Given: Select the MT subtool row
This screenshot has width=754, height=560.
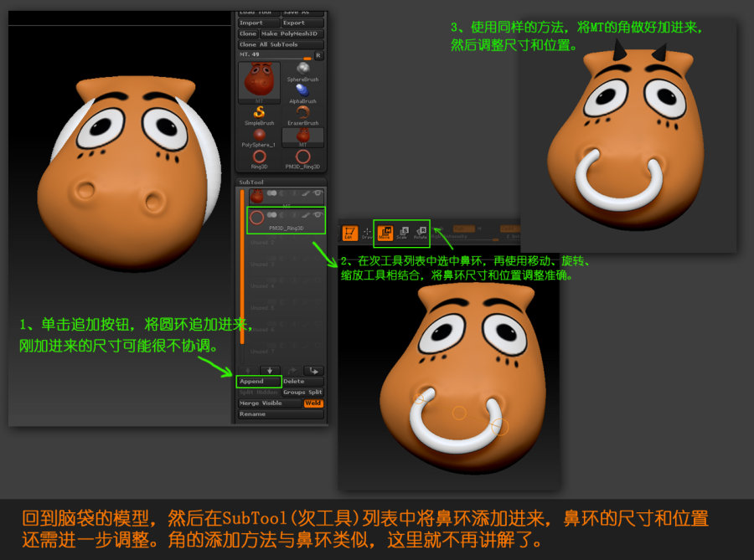Looking at the screenshot, I should click(287, 197).
